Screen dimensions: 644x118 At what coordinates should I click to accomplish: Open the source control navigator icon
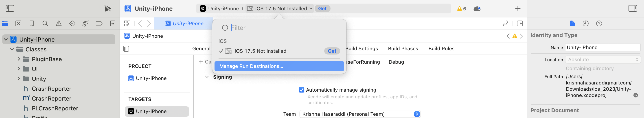coord(18,23)
